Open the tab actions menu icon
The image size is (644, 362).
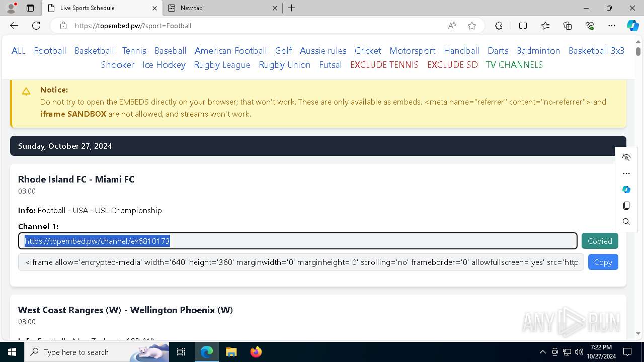(30, 8)
